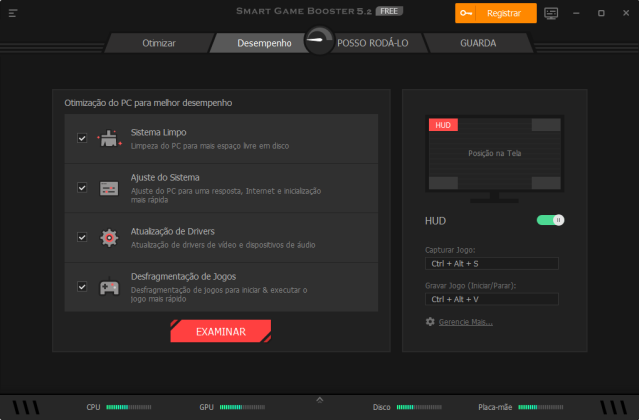Click the Ajuste do Sistema sliders icon
The image size is (639, 420).
coord(109,188)
